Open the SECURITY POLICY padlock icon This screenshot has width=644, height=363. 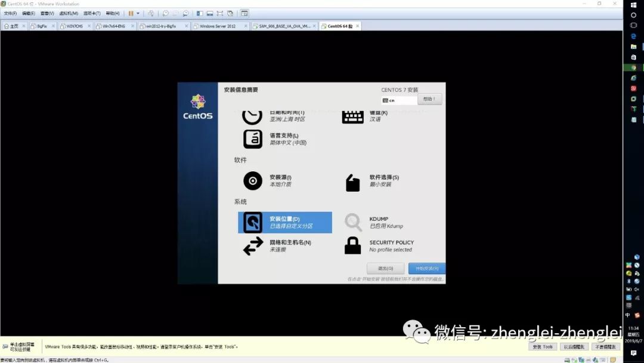tap(352, 246)
